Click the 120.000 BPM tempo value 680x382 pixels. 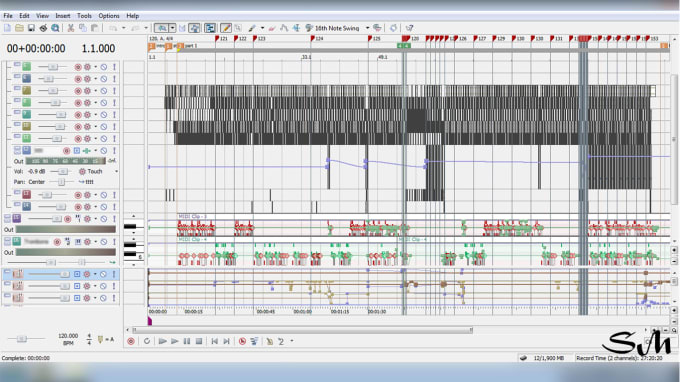tap(68, 336)
